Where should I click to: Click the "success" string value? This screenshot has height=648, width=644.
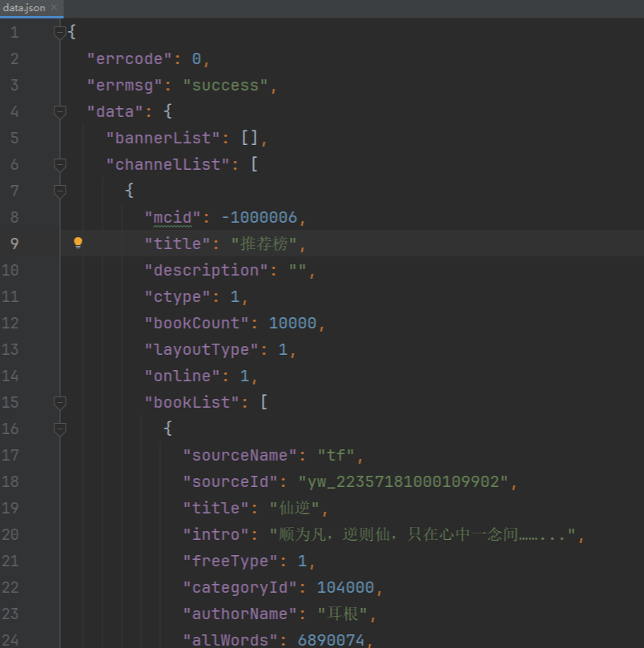point(225,86)
